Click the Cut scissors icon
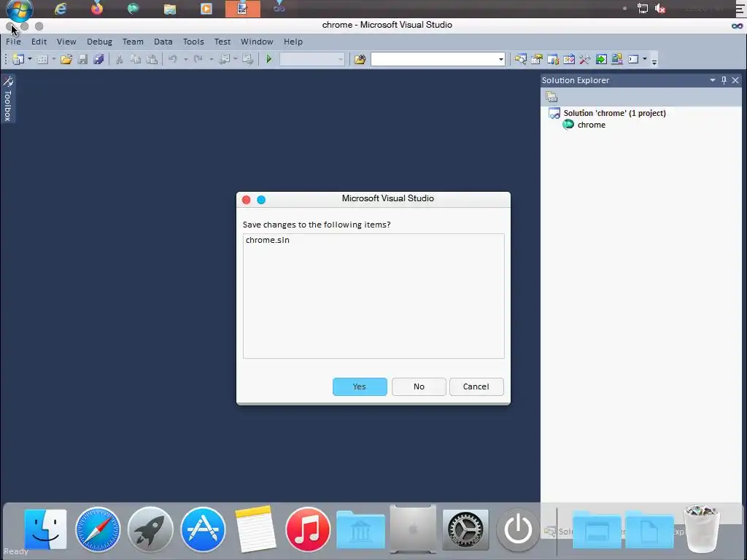This screenshot has width=747, height=560. click(x=119, y=60)
